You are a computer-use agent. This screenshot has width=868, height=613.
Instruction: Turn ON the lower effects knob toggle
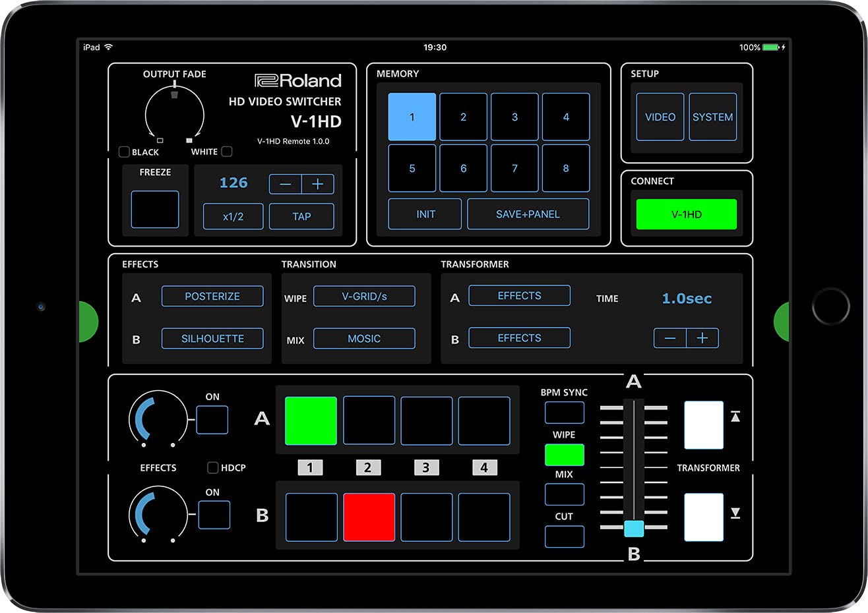214,515
